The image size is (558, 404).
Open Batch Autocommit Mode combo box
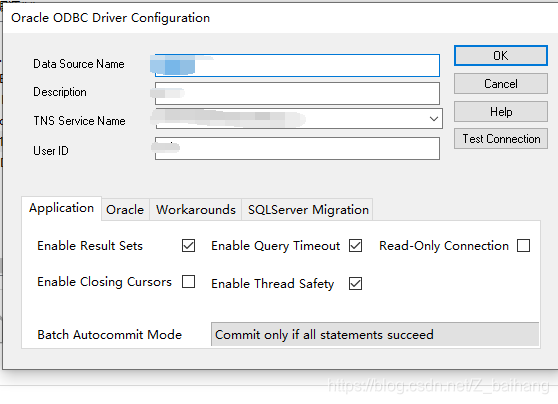tap(375, 335)
